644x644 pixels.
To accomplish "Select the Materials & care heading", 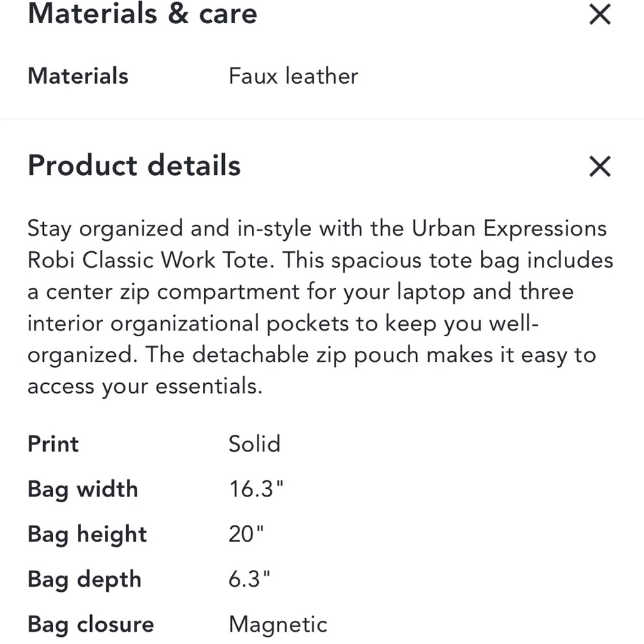I will (x=142, y=14).
